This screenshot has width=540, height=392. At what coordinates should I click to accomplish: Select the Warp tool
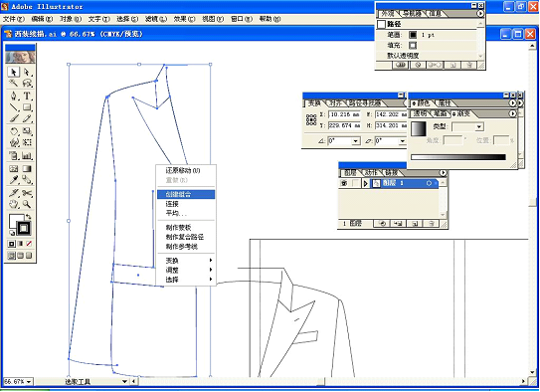tap(14, 142)
